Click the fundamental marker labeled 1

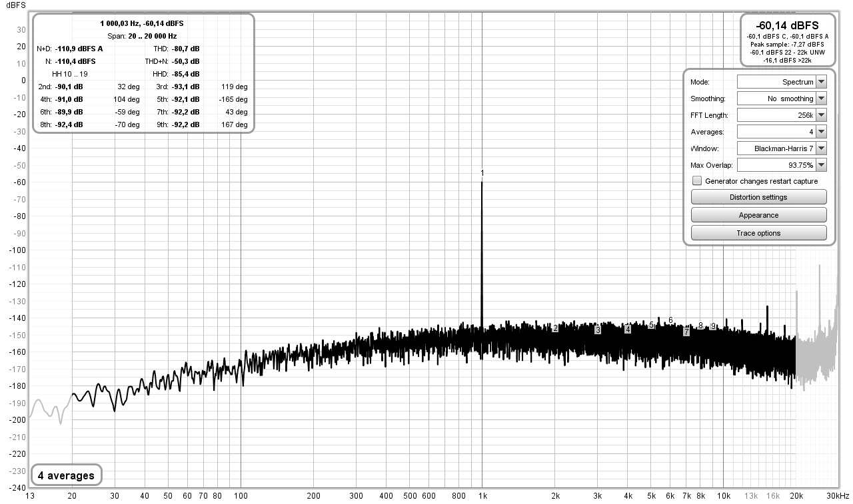pyautogui.click(x=482, y=173)
